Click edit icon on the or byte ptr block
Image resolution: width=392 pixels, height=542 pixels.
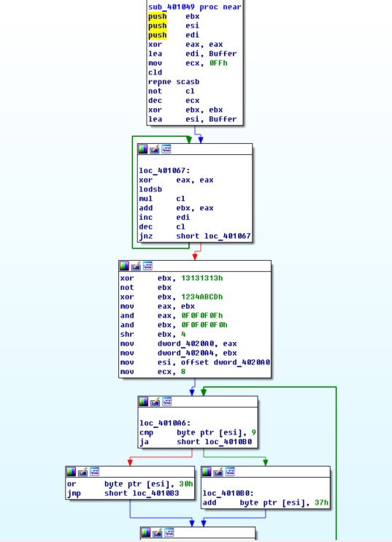coord(82,471)
